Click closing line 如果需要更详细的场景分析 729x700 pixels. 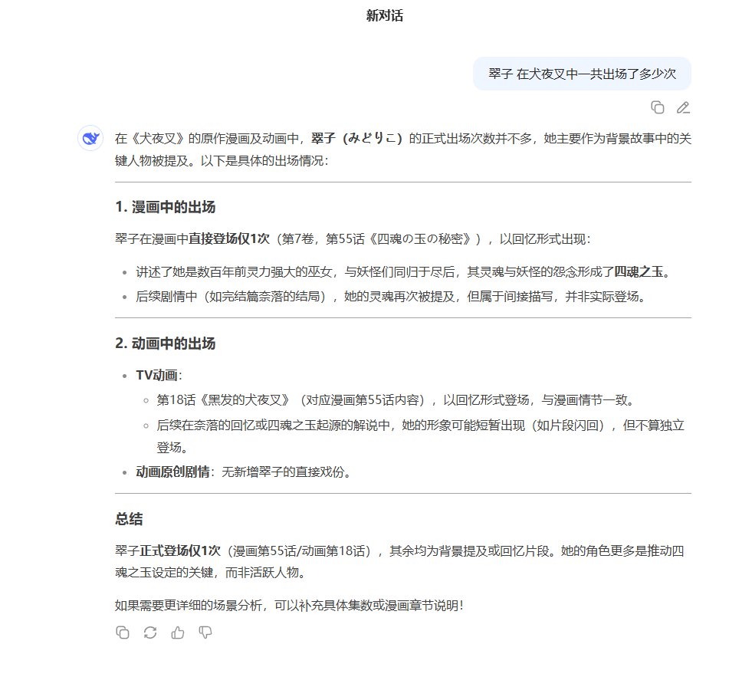point(289,605)
